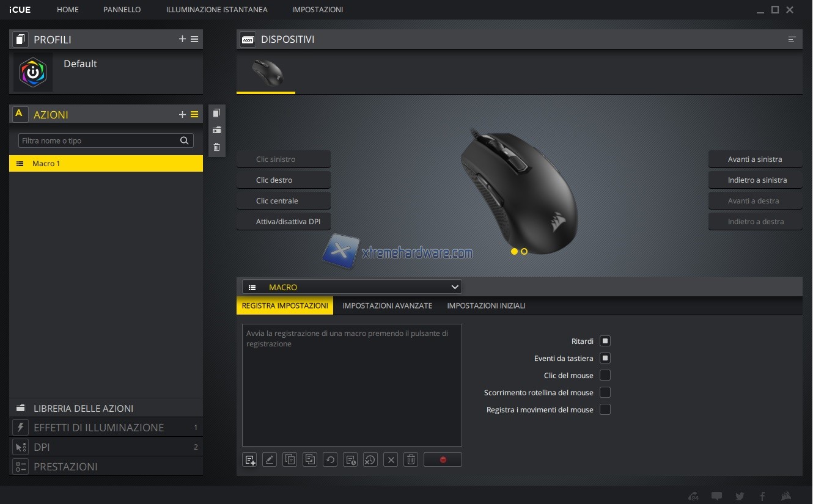Screen dimensions: 813x504
Task: Click the copy icon beside the Azioni panel
Action: [x=216, y=113]
